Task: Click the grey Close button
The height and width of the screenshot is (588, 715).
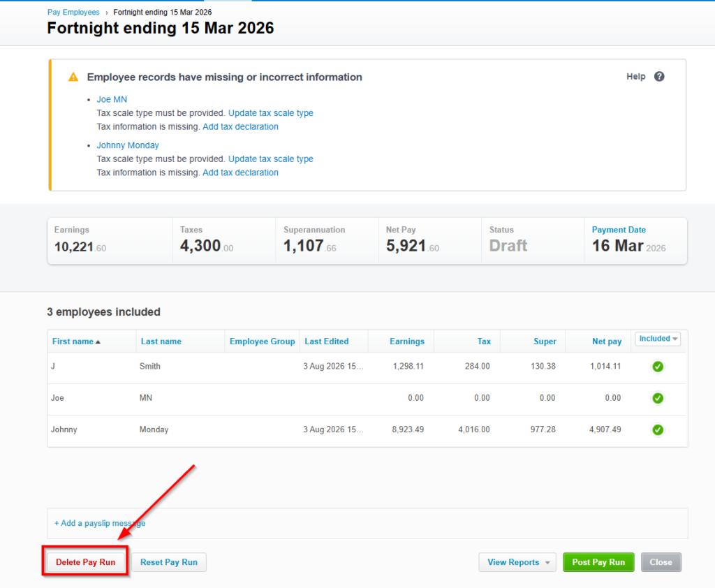Action: click(661, 562)
